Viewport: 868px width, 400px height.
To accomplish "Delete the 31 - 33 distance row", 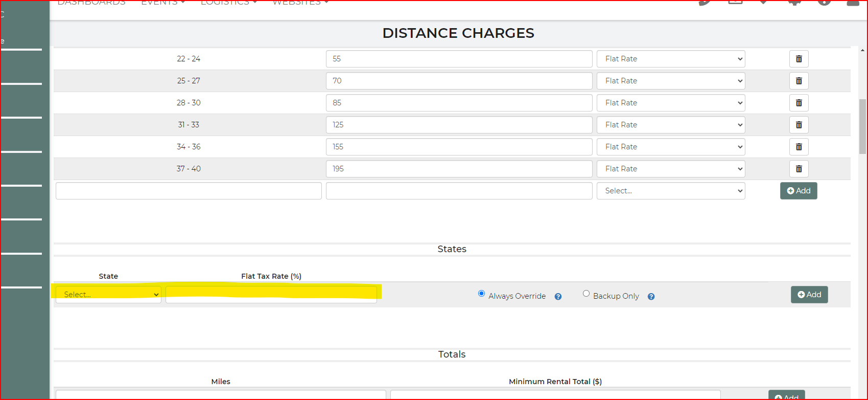I will [799, 125].
